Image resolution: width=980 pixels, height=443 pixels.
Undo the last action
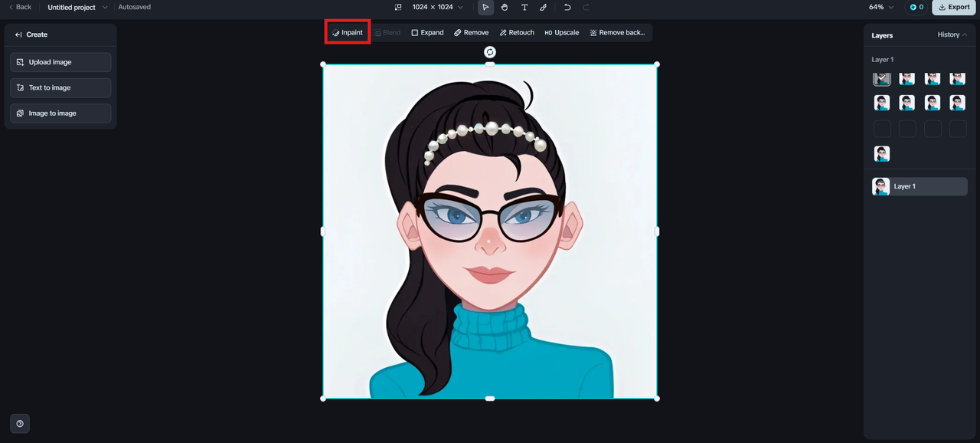tap(567, 7)
